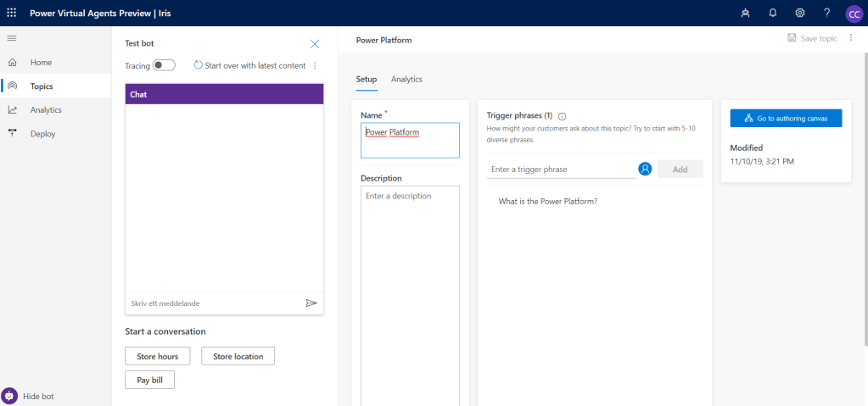Open the help question mark icon
The width and height of the screenshot is (868, 406).
tap(826, 13)
